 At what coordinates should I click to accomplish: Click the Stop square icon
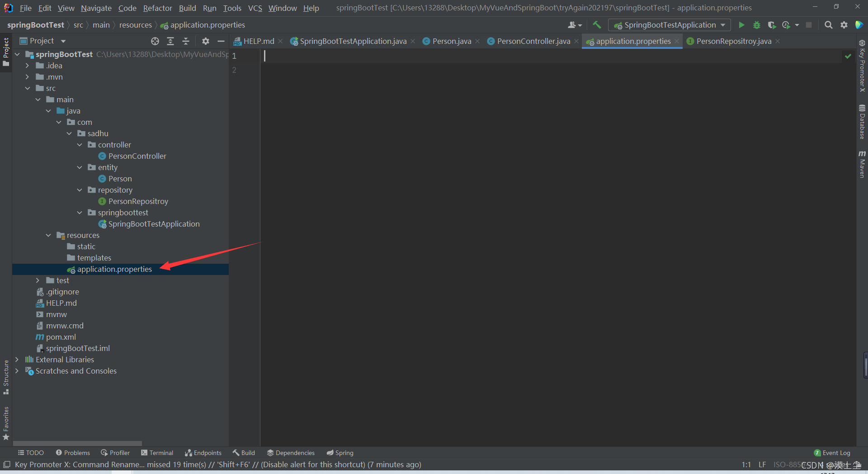(809, 25)
